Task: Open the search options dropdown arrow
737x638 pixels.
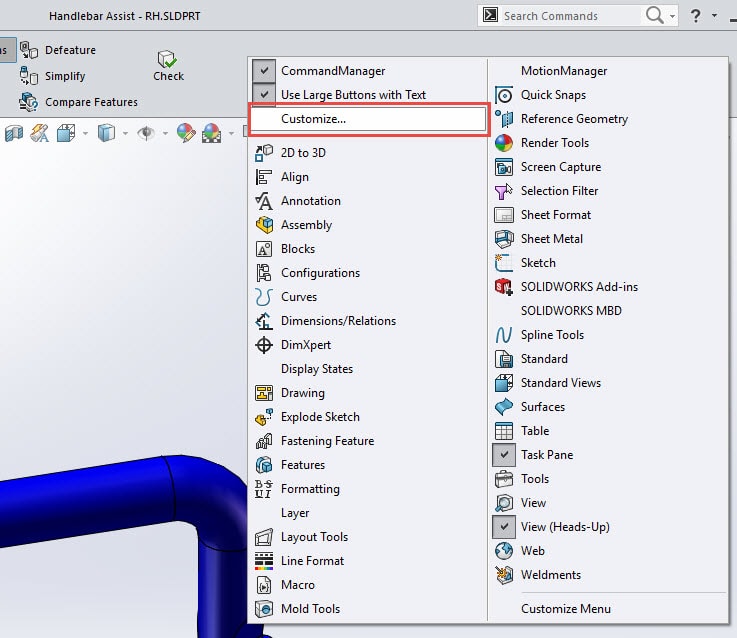Action: [672, 16]
